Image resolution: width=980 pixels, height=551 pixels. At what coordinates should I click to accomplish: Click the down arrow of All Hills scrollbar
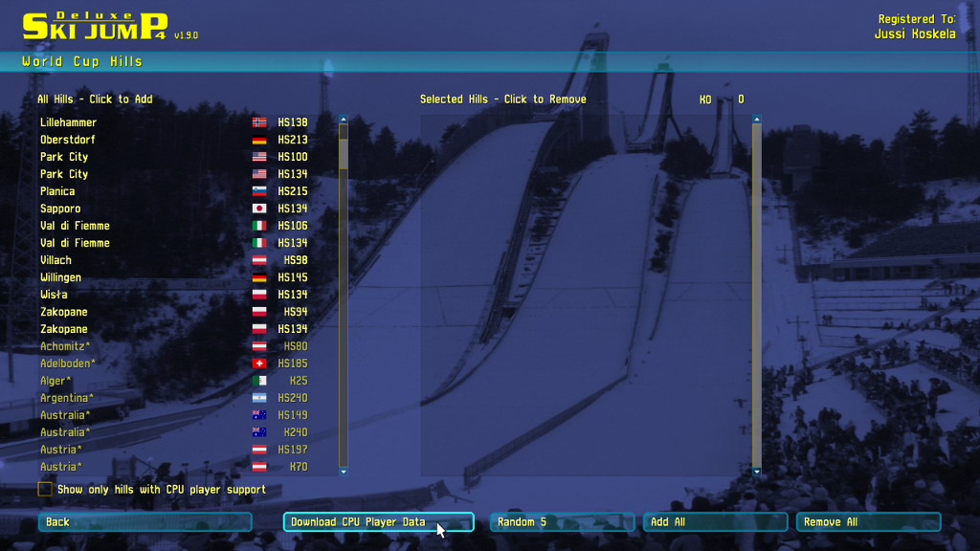(x=344, y=473)
